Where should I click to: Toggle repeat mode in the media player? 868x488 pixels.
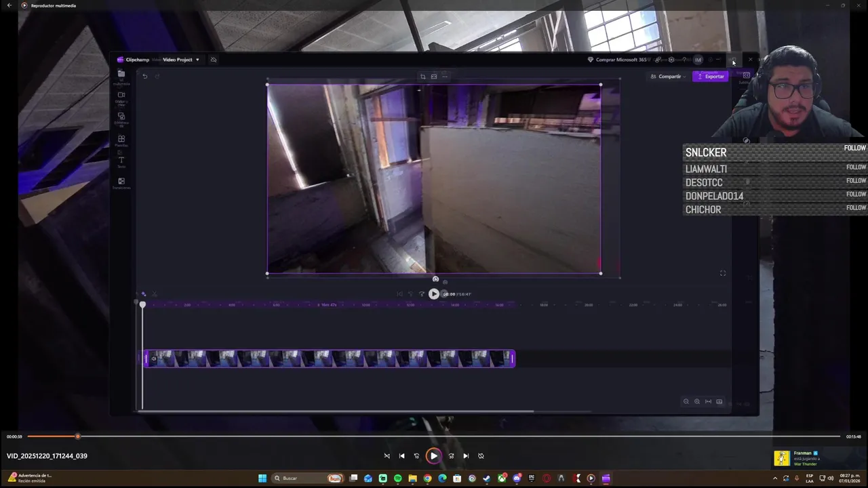[481, 456]
